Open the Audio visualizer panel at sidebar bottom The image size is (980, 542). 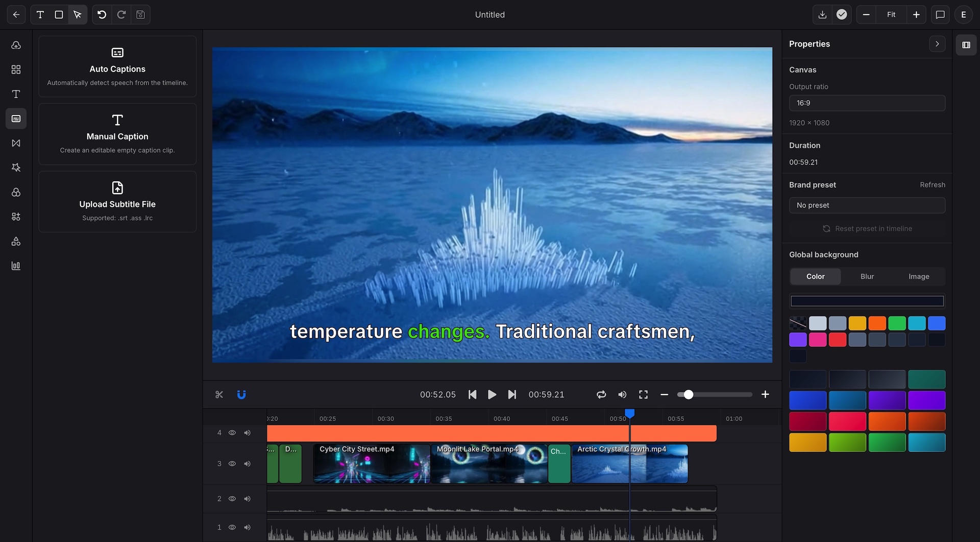[16, 266]
